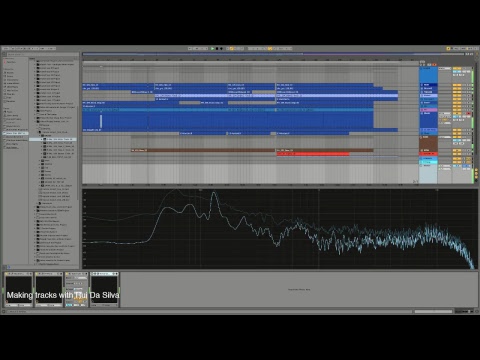Screen dimensions: 480x360
Task: Click the spectrum analyzer display
Action: pyautogui.click(x=280, y=229)
